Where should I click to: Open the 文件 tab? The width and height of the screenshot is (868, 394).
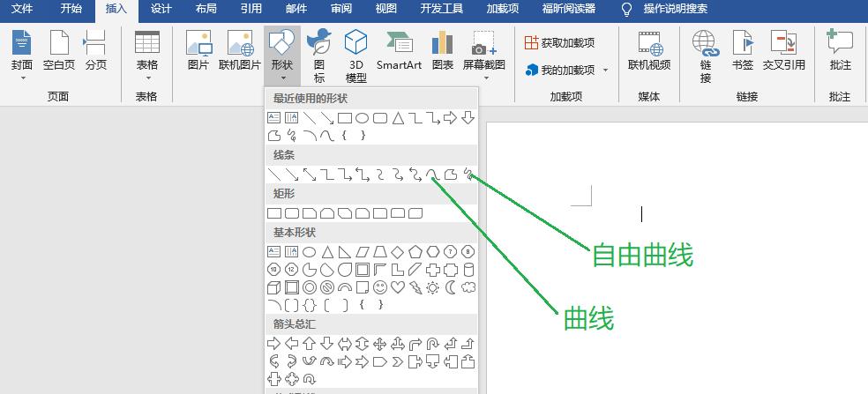pyautogui.click(x=22, y=9)
